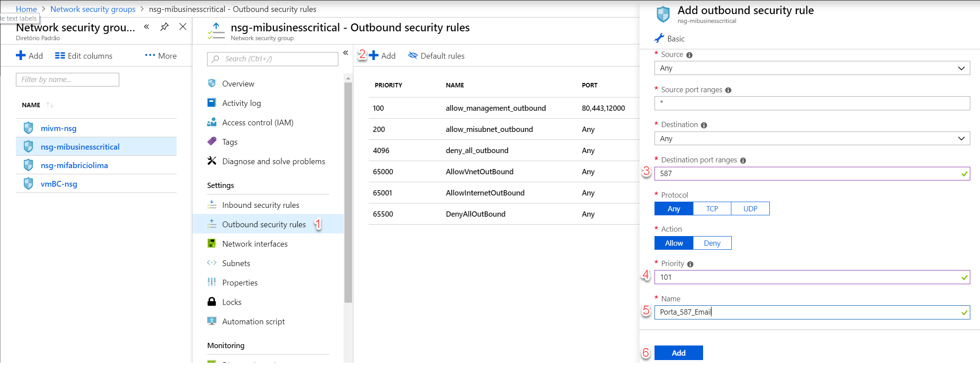980x368 pixels.
Task: Click the Tags icon in menu
Action: tap(212, 142)
